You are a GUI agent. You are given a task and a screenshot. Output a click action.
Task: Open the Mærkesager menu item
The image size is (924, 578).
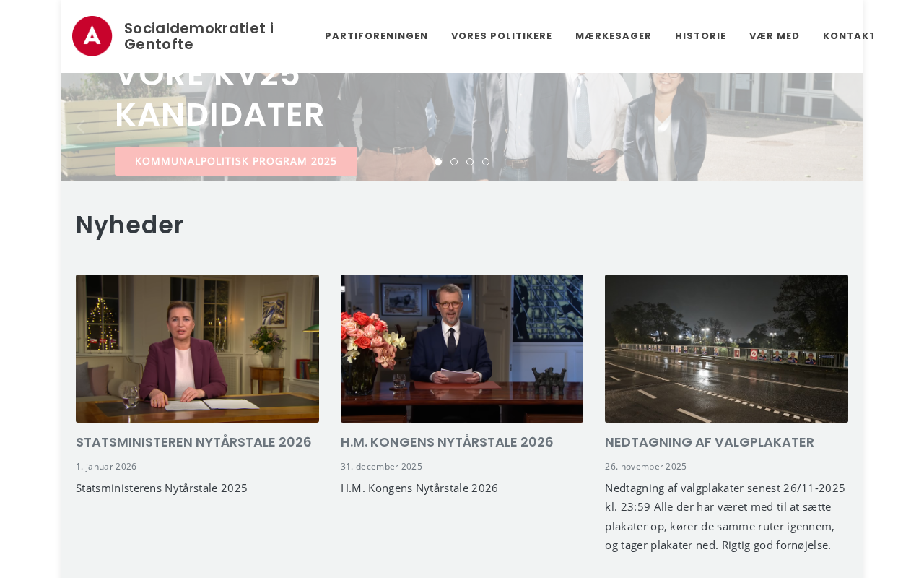pyautogui.click(x=614, y=36)
